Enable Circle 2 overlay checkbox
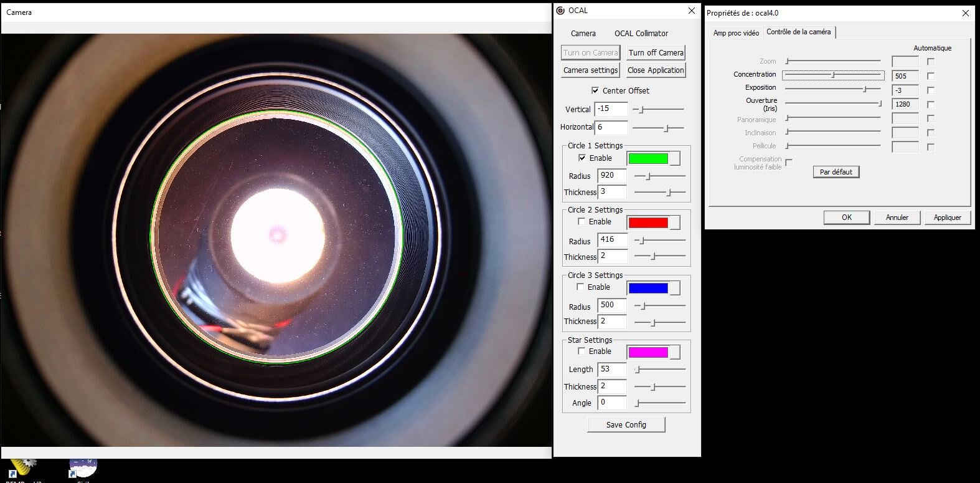This screenshot has width=980, height=483. click(x=582, y=221)
